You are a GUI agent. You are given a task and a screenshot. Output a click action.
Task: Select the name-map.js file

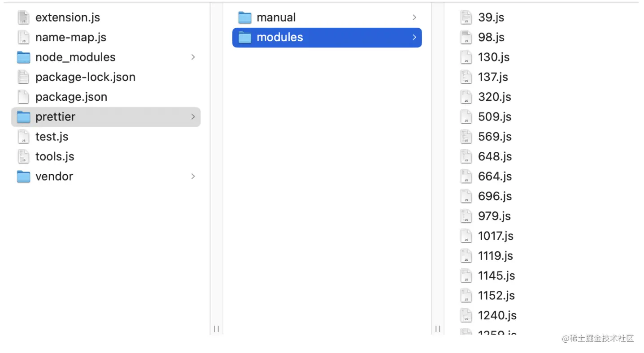[70, 38]
